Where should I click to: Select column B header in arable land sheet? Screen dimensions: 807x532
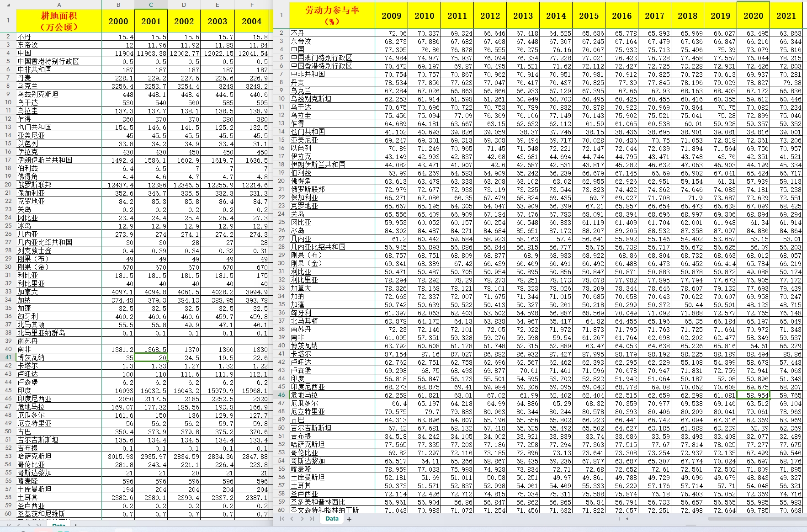(x=118, y=5)
